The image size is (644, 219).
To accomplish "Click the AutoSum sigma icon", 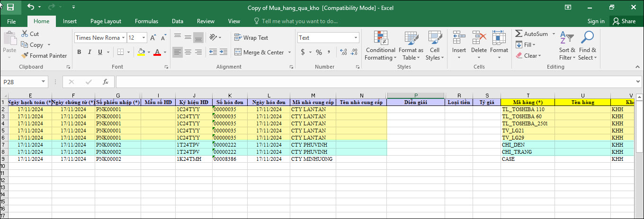I will pyautogui.click(x=519, y=34).
